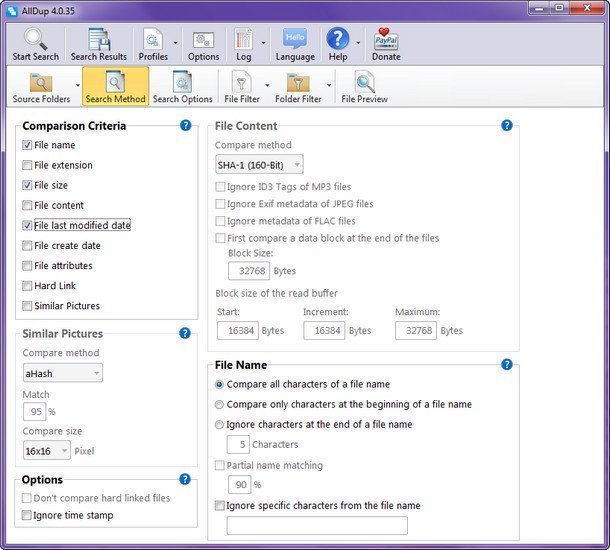The height and width of the screenshot is (550, 610).
Task: Check Ignore specific characters from file name
Action: (220, 505)
